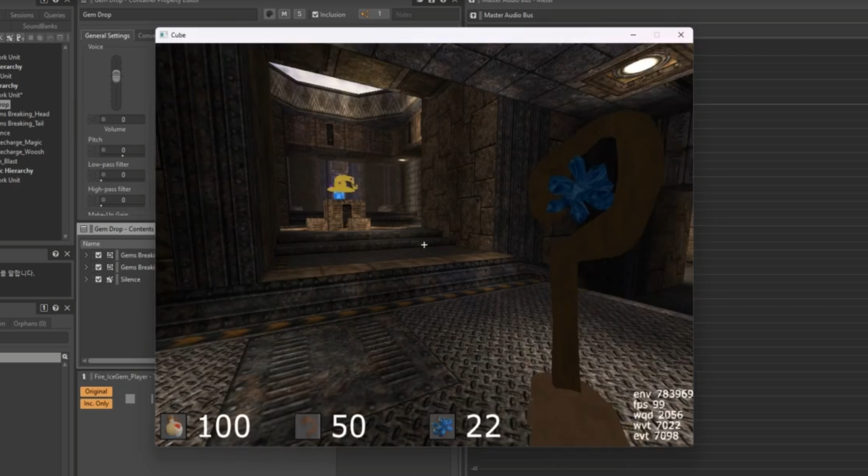Click the Original button in transport

pos(96,391)
